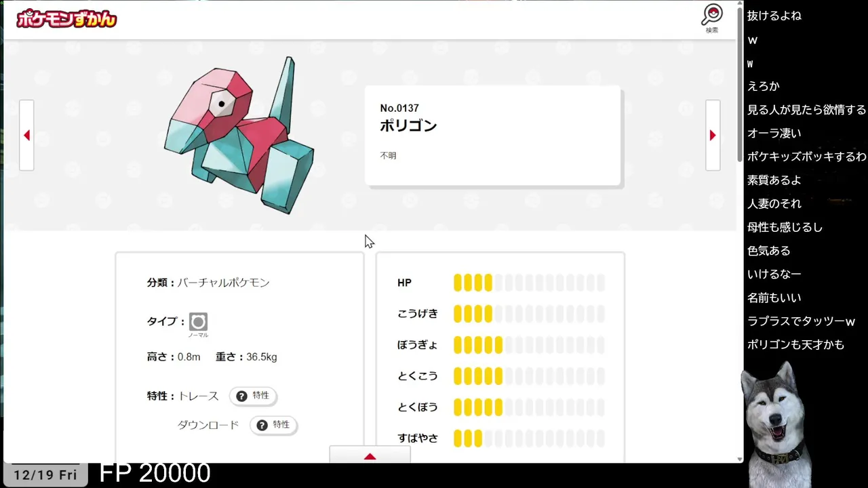Click chat comment 見る人が見たら欲情する
The width and height of the screenshot is (868, 488).
(807, 110)
